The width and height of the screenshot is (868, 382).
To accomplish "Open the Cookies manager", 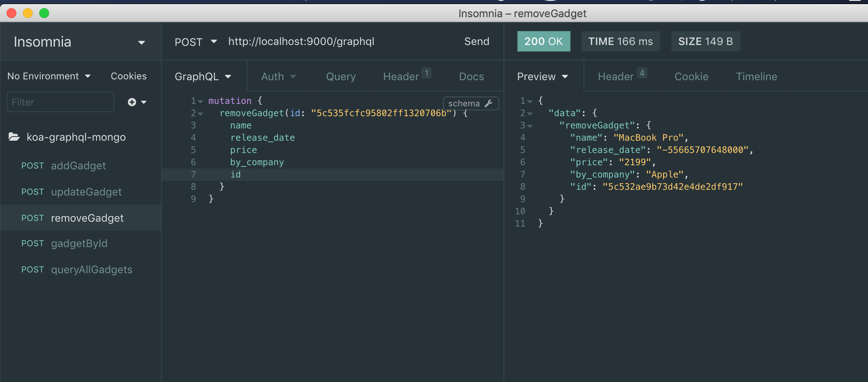I will 128,76.
